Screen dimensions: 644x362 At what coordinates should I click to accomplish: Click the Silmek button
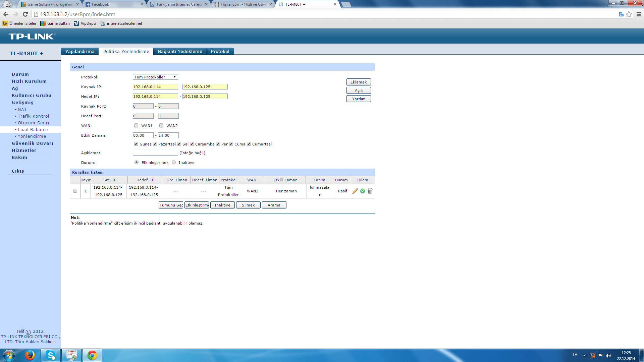[248, 205]
